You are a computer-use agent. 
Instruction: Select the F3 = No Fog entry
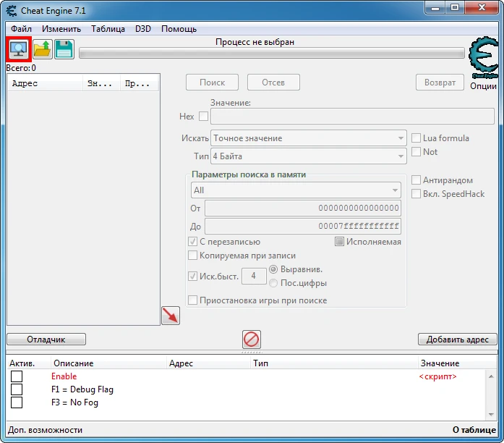(74, 402)
